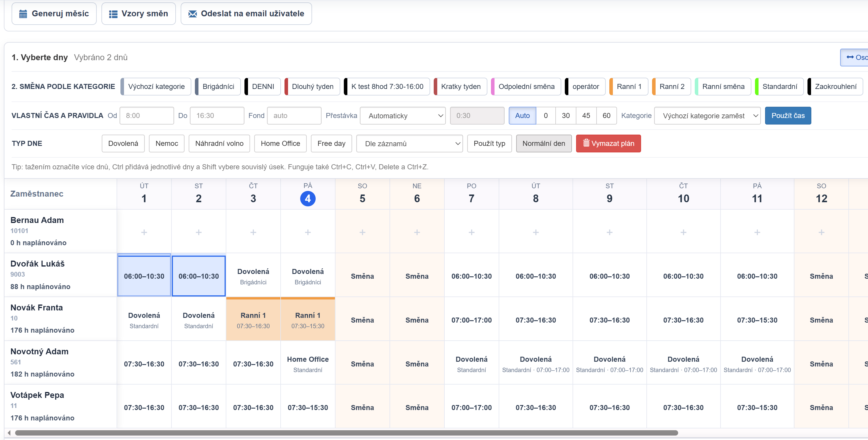The image size is (868, 440).
Task: Click the calendar icon on Generuj měsíc
Action: [23, 14]
